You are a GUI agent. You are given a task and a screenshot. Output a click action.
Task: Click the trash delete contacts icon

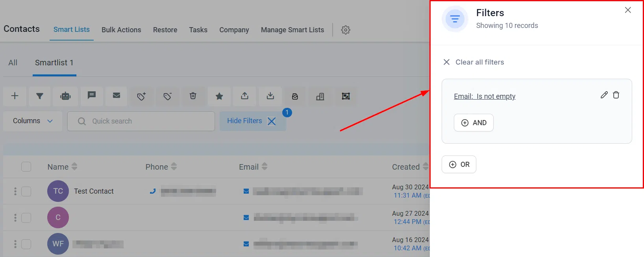tap(193, 96)
